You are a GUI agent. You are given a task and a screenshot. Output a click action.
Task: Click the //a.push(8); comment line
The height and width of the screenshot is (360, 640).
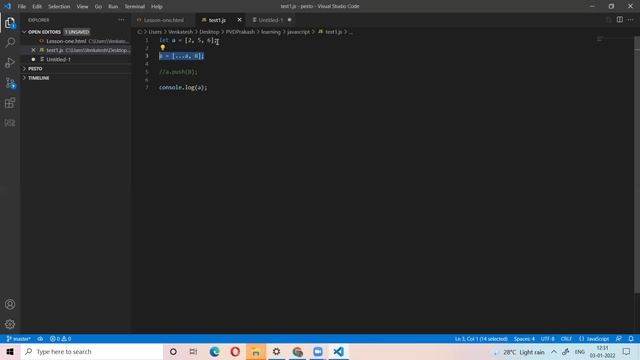click(x=178, y=72)
